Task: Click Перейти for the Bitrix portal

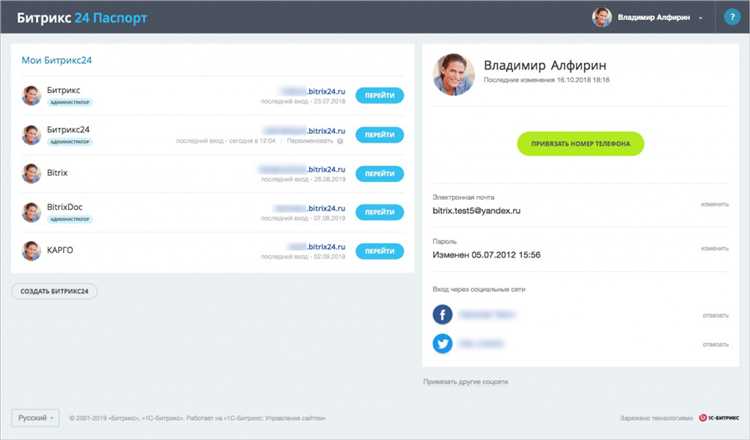Action: point(379,174)
